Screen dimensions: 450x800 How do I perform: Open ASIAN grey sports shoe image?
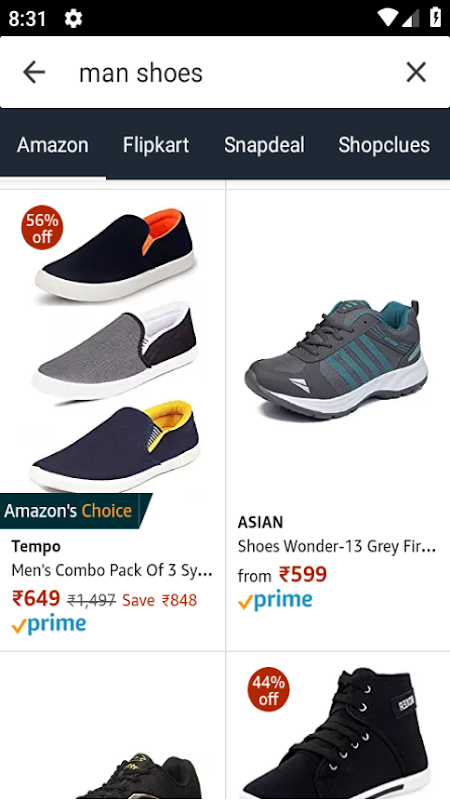tap(337, 359)
